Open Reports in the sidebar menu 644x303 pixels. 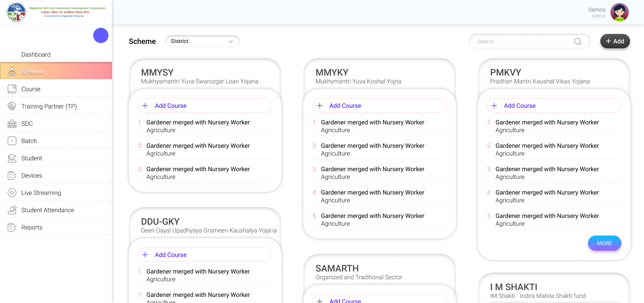(32, 227)
